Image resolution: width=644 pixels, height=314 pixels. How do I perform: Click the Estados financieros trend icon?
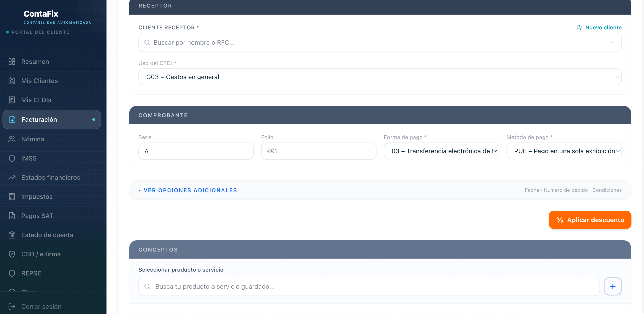[x=12, y=177]
